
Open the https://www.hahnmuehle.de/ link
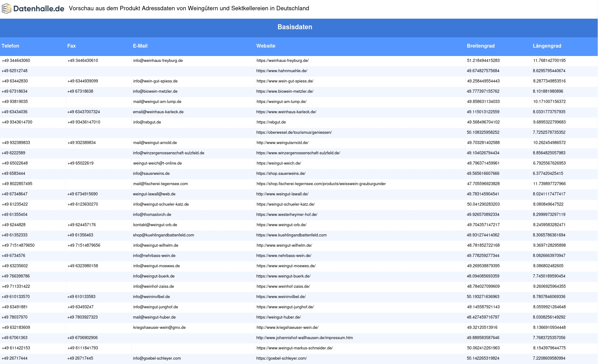[x=282, y=71]
